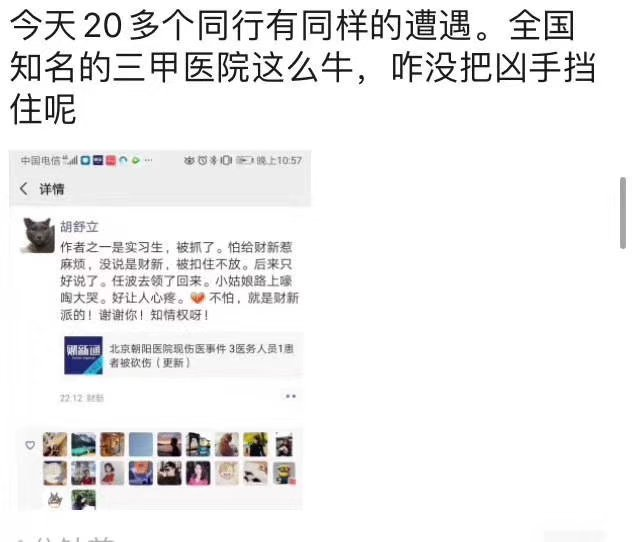Open the 北京朝阳医院 article link card

[183, 355]
